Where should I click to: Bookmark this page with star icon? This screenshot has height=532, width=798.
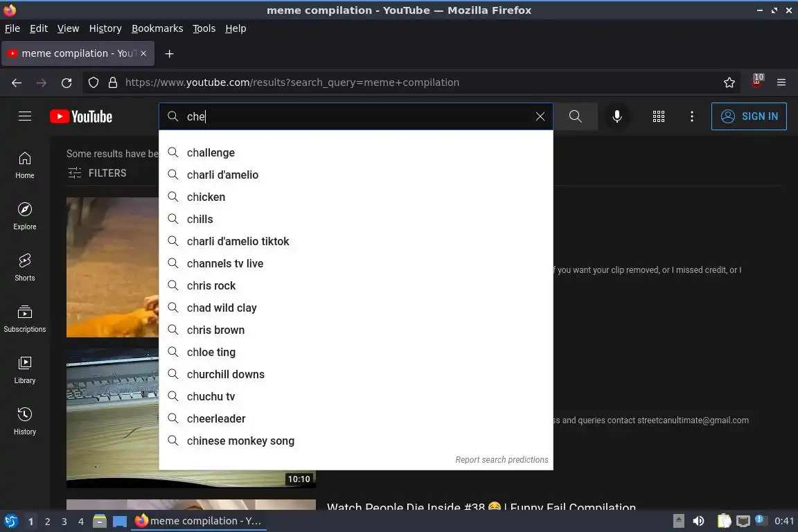(x=729, y=82)
